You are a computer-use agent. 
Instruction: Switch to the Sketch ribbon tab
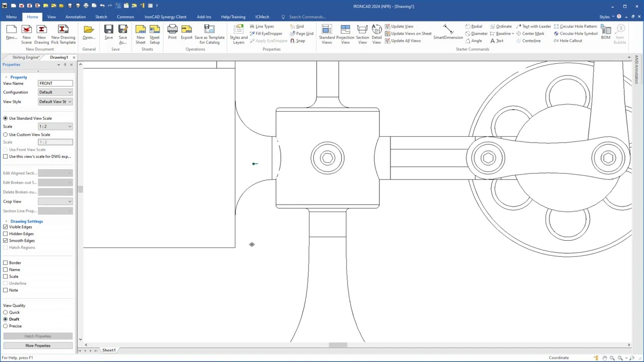click(x=101, y=17)
